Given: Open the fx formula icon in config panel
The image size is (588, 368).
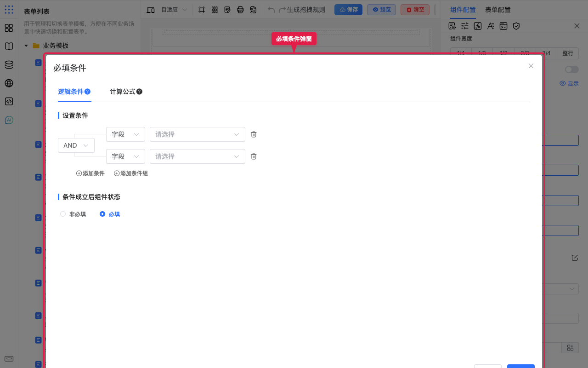Looking at the screenshot, I should click(478, 26).
